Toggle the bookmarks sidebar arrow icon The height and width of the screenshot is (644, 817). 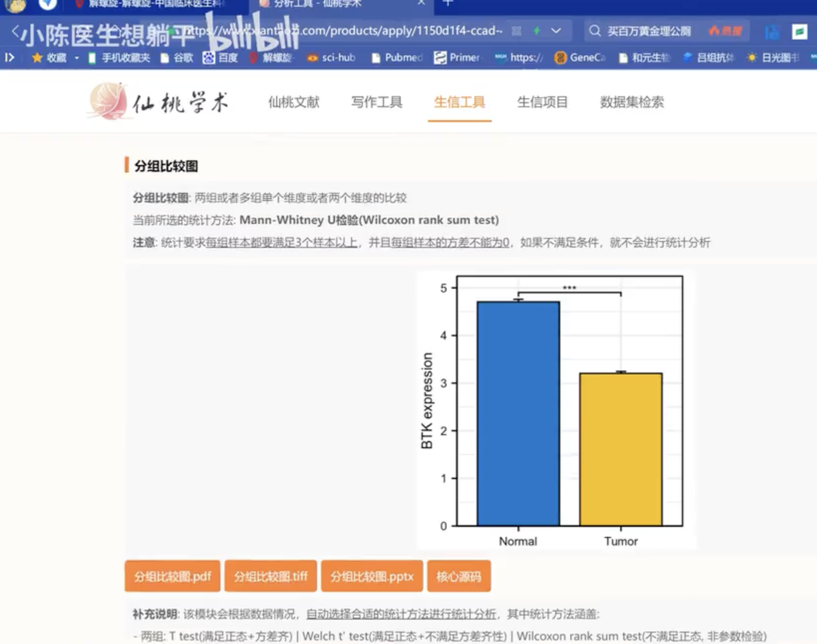(x=10, y=57)
